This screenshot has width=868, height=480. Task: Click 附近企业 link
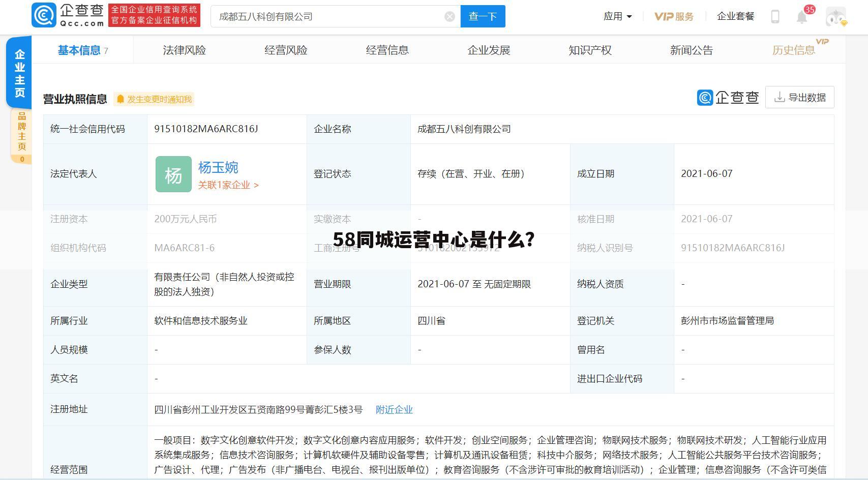click(x=394, y=409)
